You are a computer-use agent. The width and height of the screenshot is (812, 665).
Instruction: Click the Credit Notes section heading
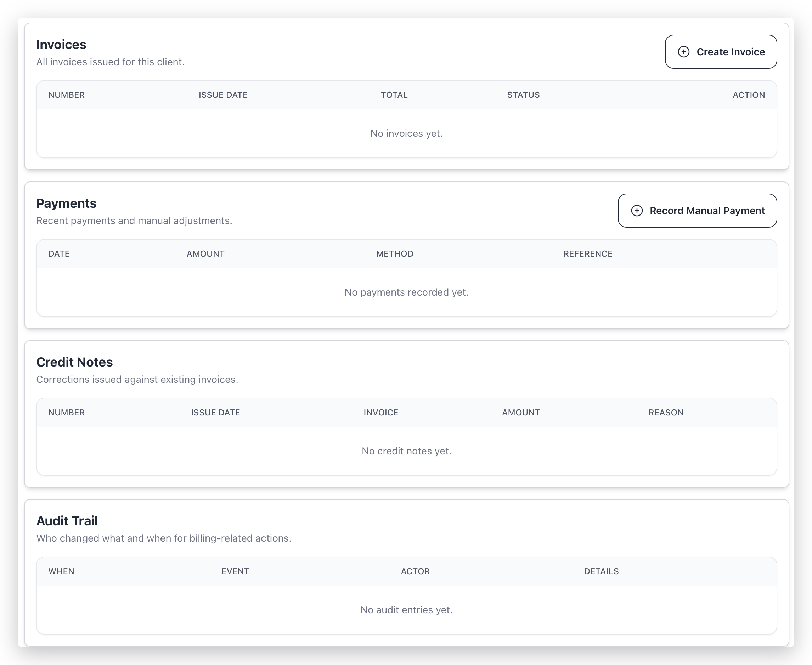tap(74, 362)
